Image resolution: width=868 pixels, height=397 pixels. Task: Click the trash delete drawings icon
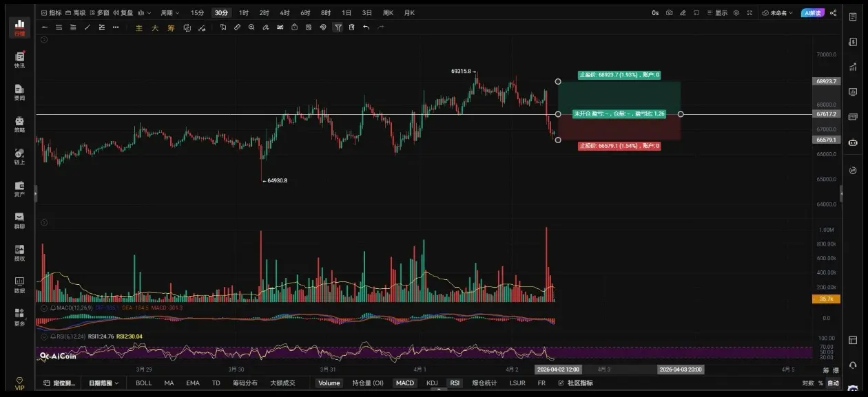click(x=352, y=27)
